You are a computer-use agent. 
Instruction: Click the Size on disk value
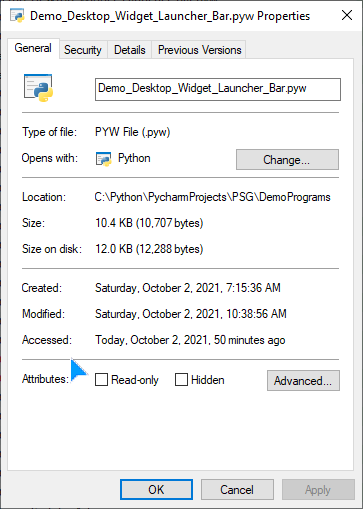pos(149,249)
